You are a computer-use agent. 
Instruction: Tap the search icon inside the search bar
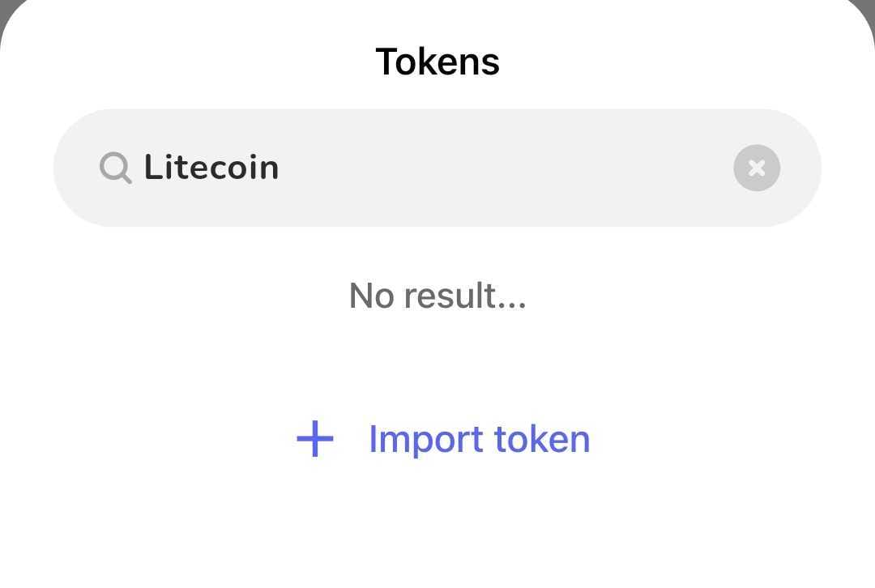click(116, 168)
